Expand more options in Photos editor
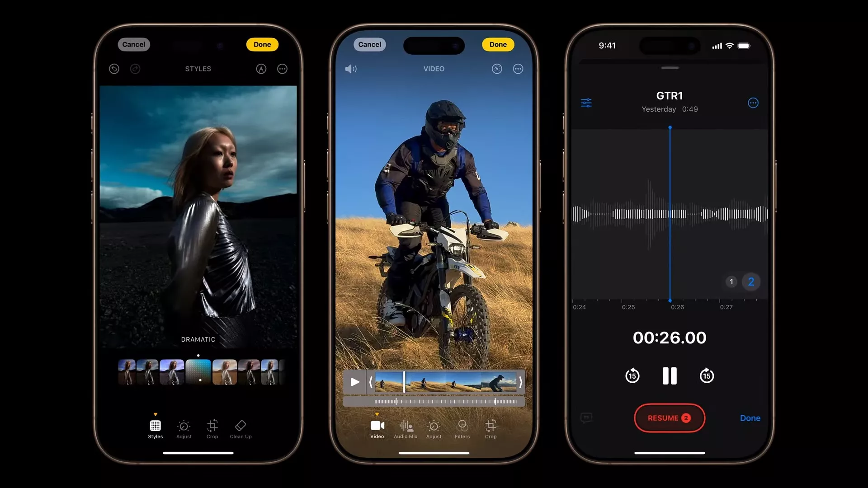The height and width of the screenshot is (488, 868). 283,69
